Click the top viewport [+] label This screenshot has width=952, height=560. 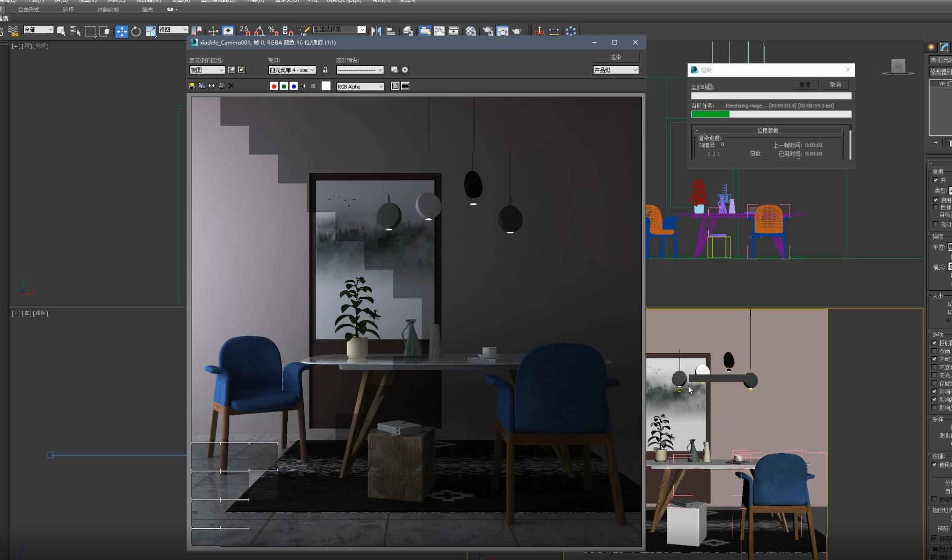(16, 46)
